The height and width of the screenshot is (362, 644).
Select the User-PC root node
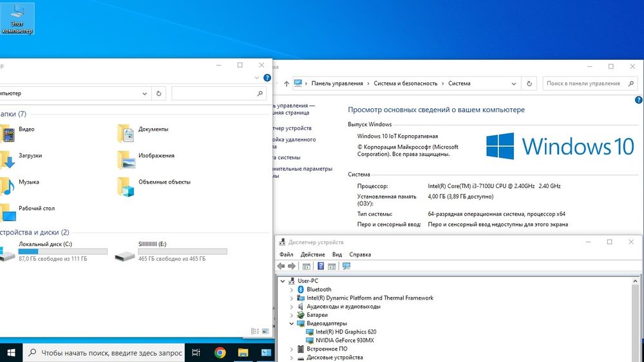308,281
